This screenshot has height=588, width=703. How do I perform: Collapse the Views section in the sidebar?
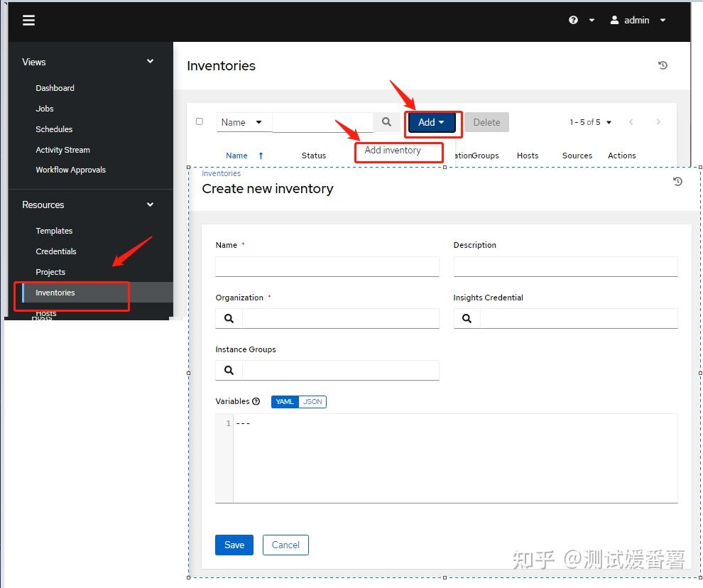(149, 62)
